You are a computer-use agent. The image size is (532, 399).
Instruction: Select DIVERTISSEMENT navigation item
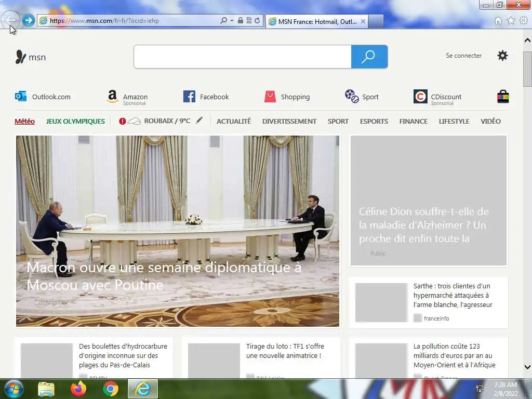coord(289,121)
